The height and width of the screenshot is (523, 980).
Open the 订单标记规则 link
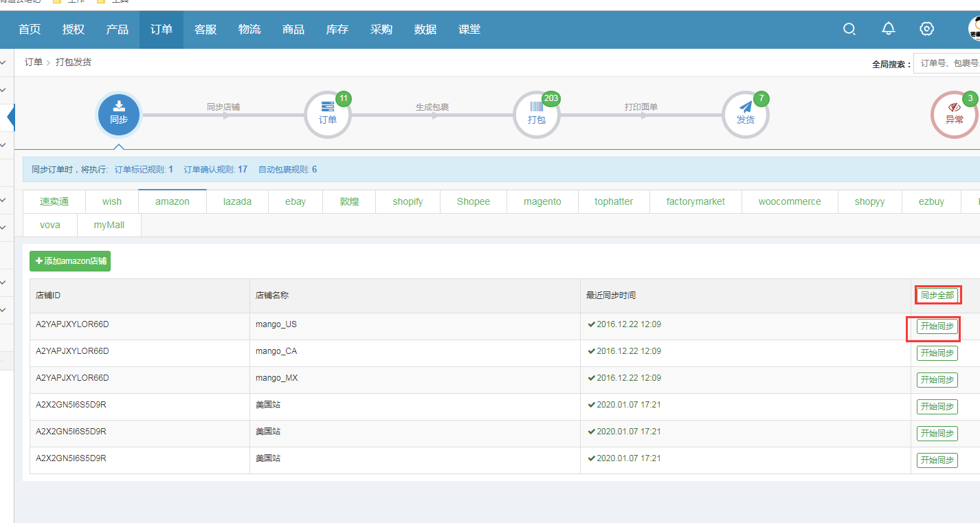(144, 169)
